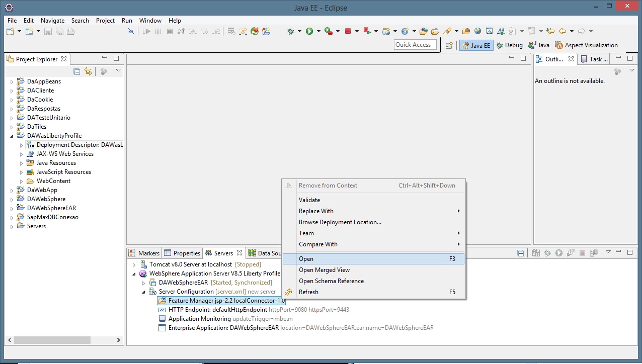
Task: Select Open Merged View menu entry
Action: [324, 270]
